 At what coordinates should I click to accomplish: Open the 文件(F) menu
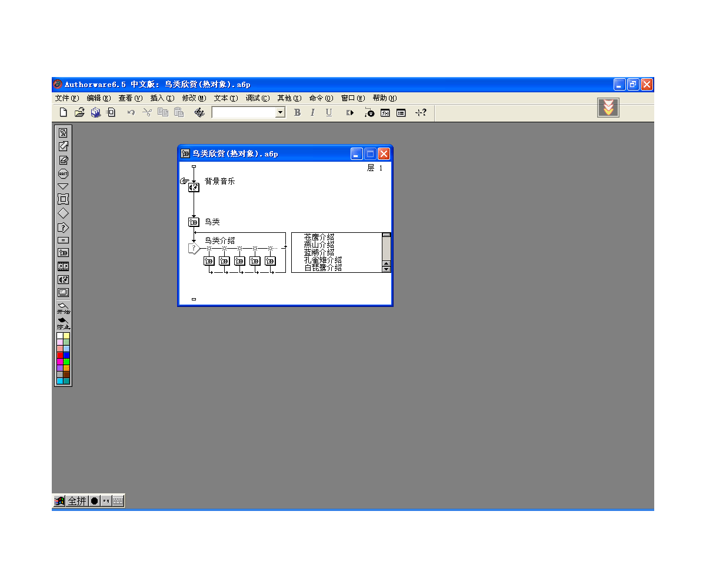pyautogui.click(x=66, y=98)
